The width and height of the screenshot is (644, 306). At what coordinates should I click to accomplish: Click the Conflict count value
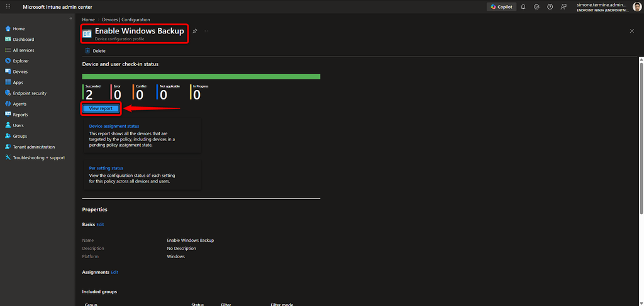tap(140, 95)
